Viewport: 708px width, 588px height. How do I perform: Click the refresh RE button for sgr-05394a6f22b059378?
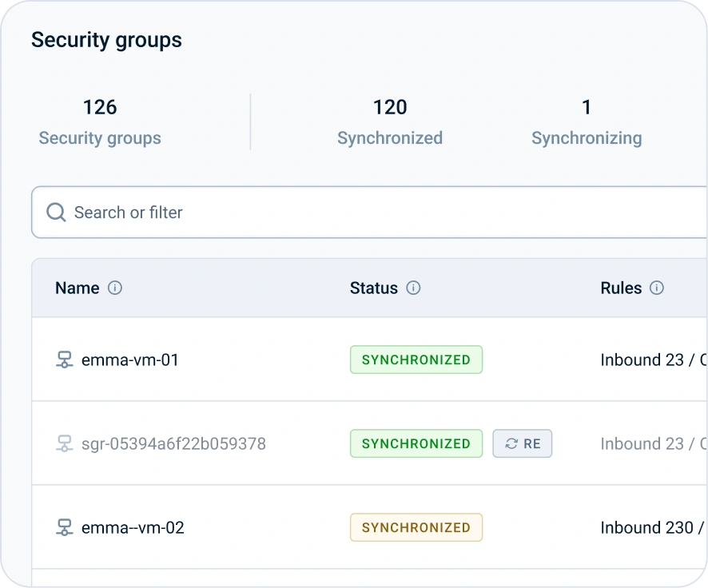coord(523,443)
